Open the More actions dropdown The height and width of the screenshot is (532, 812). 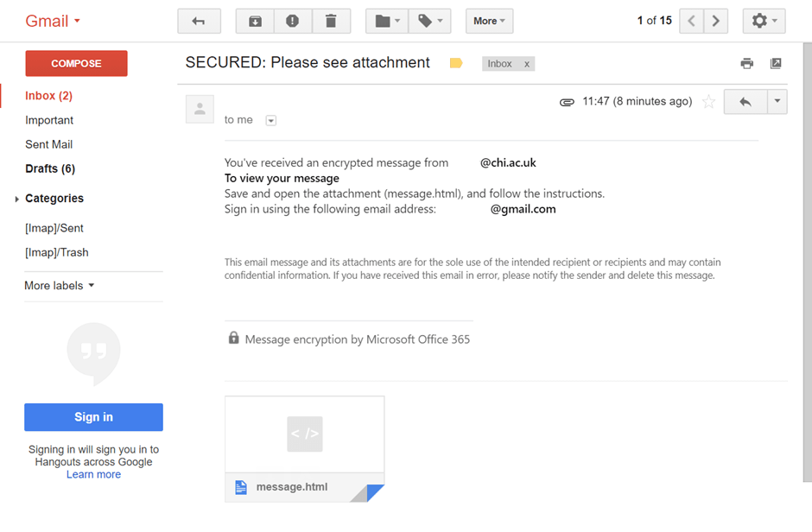(x=489, y=20)
